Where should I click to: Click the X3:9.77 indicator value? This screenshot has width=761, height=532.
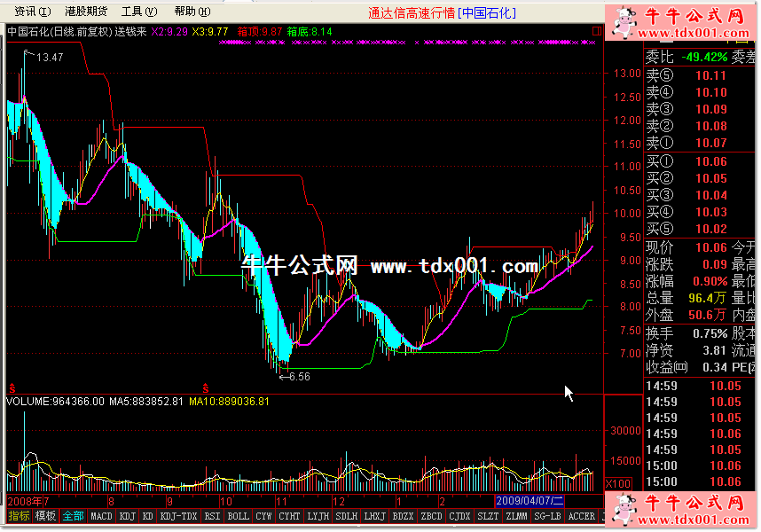209,32
